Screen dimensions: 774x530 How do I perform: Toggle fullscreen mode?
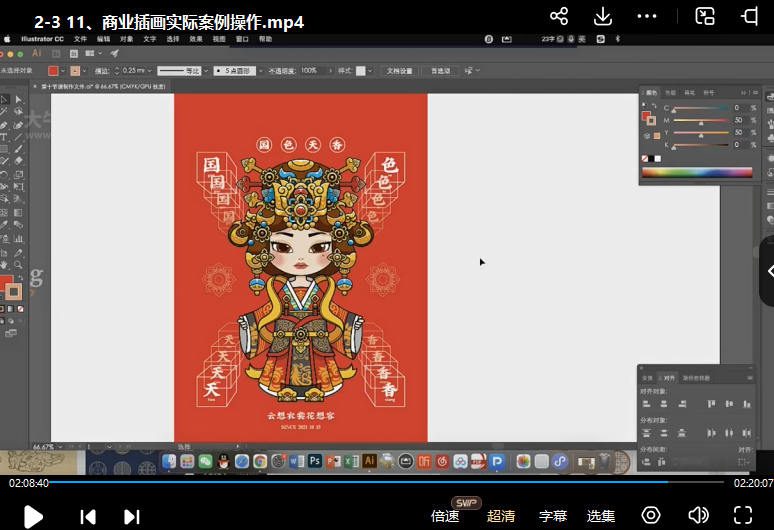click(x=743, y=515)
